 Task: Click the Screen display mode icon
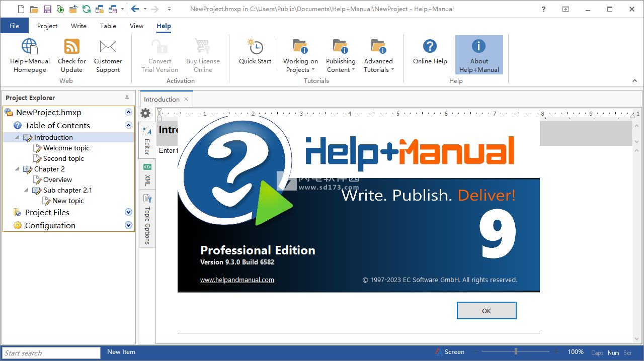click(x=439, y=352)
